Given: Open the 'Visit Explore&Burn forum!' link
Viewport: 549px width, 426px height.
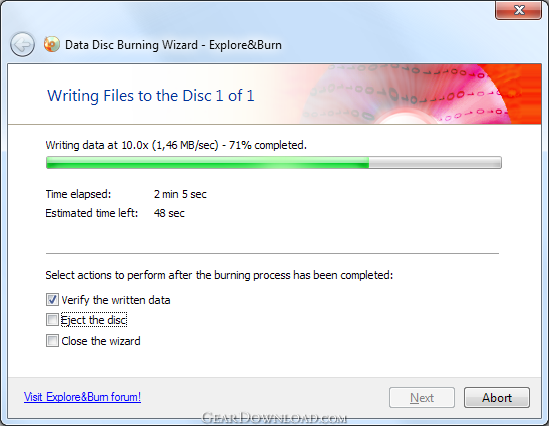Looking at the screenshot, I should [x=82, y=397].
